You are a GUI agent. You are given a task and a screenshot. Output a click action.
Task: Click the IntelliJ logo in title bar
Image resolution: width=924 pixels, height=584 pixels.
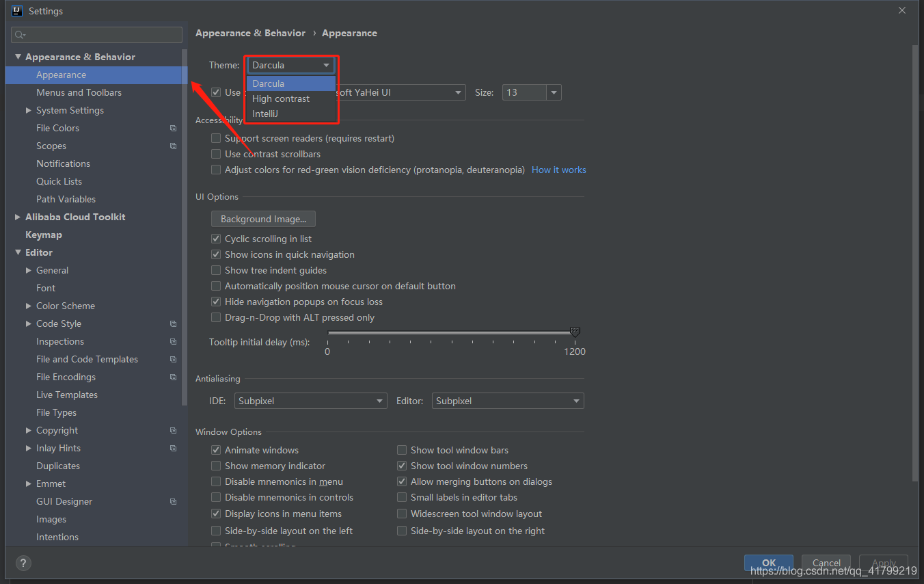click(x=17, y=11)
